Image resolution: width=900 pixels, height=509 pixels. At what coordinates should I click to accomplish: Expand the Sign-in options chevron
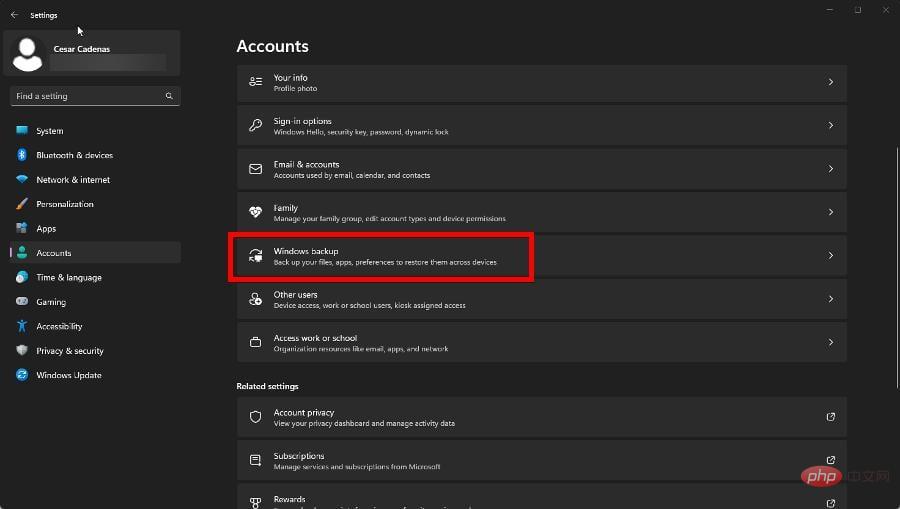pos(830,126)
